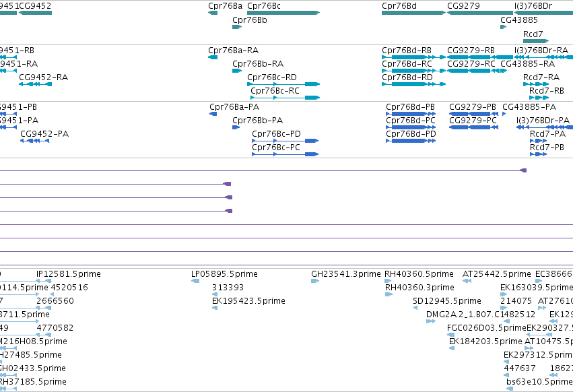573x392 pixels.
Task: Select transcript Rcd7-RB
Action: (x=539, y=98)
